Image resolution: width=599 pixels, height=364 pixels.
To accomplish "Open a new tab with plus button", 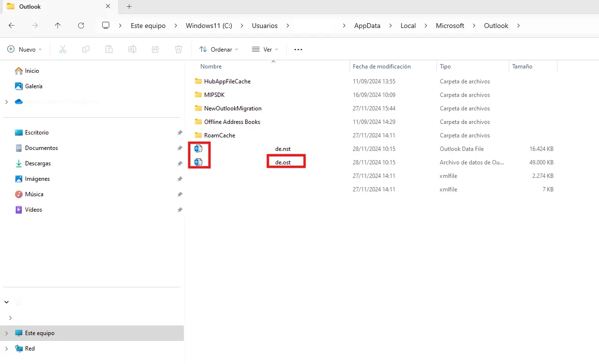I will 129,7.
